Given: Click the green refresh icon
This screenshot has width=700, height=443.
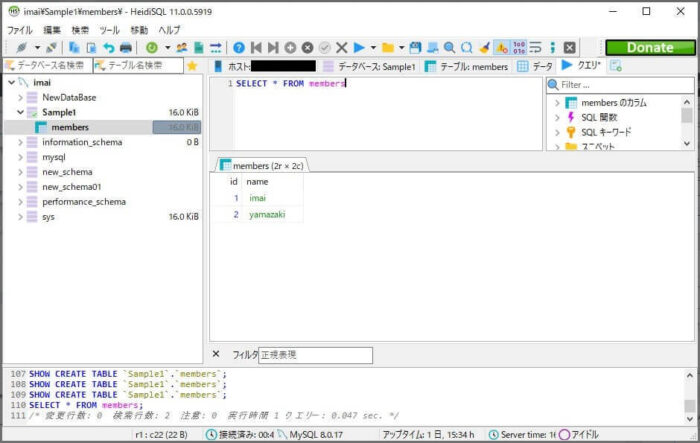Looking at the screenshot, I should point(152,48).
